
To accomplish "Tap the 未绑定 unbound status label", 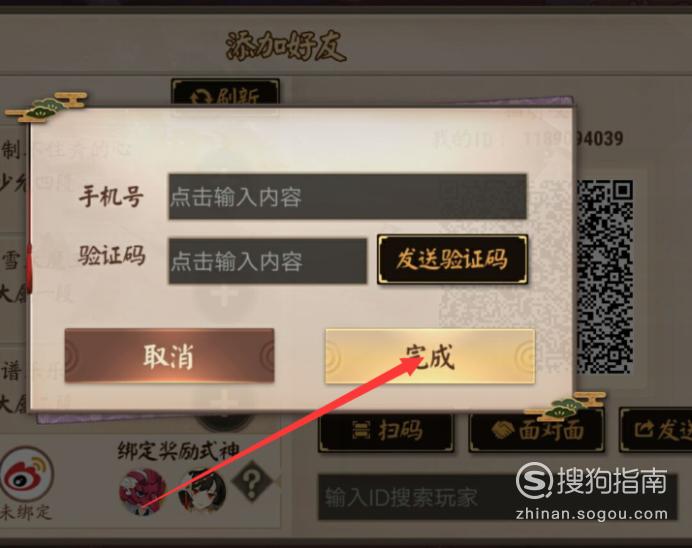I will coord(26,512).
